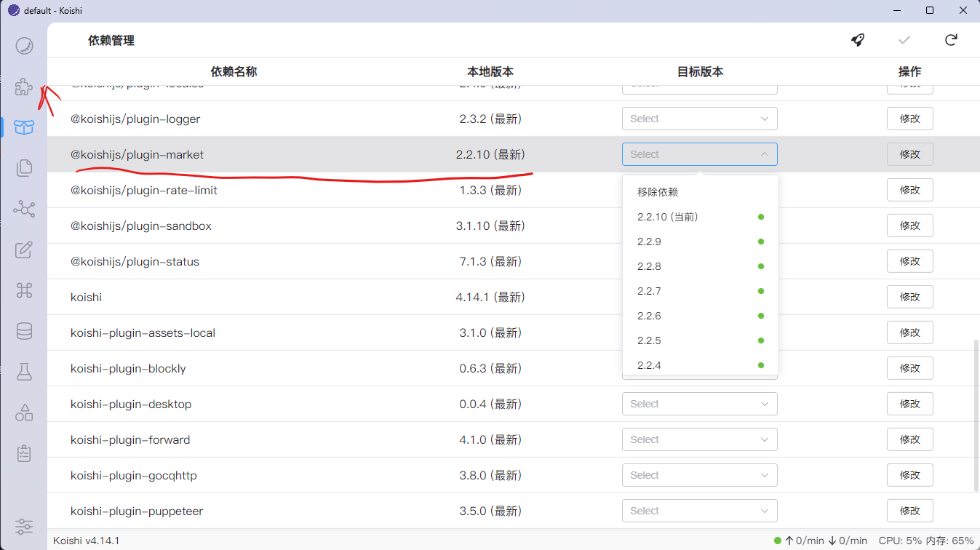Click the vertical scrollbar of dependency list
Screen dimensions: 980x550
pos(976,415)
